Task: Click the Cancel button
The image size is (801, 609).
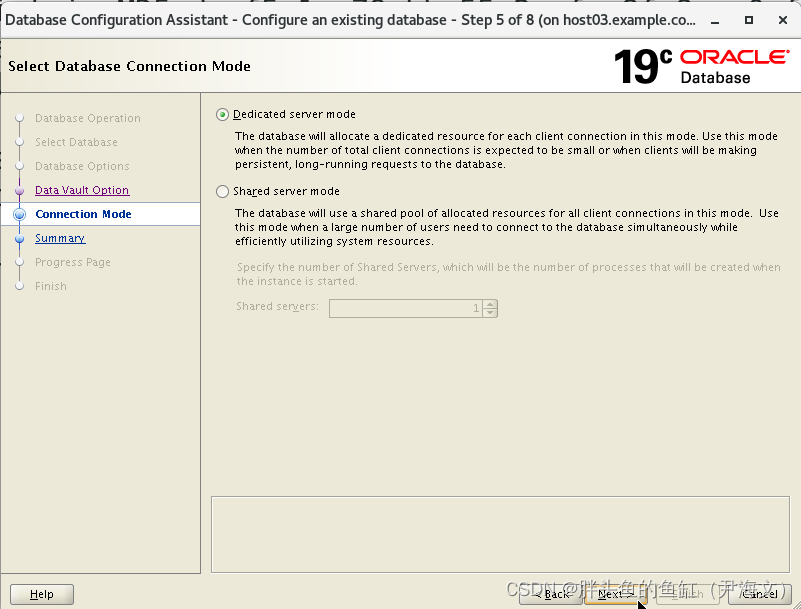Action: (760, 594)
